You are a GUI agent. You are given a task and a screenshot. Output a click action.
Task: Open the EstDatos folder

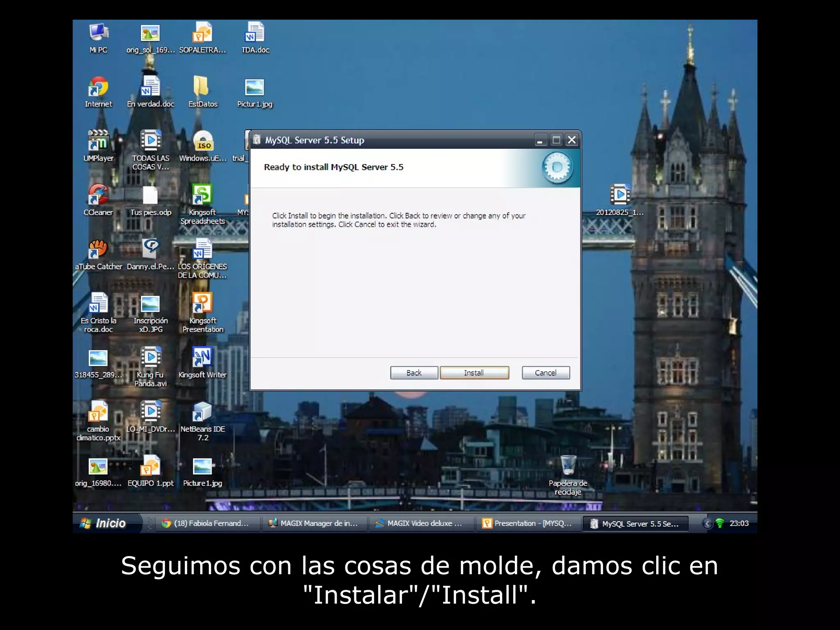pyautogui.click(x=203, y=92)
